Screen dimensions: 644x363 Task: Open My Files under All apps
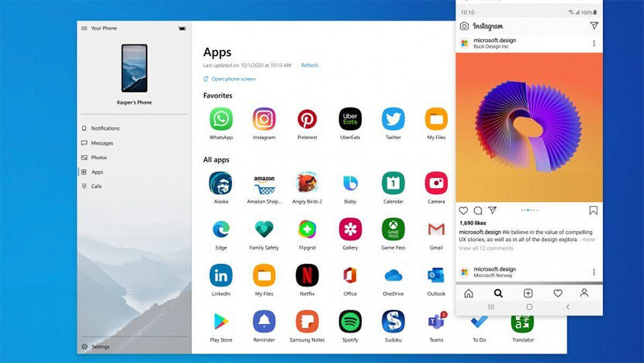264,275
